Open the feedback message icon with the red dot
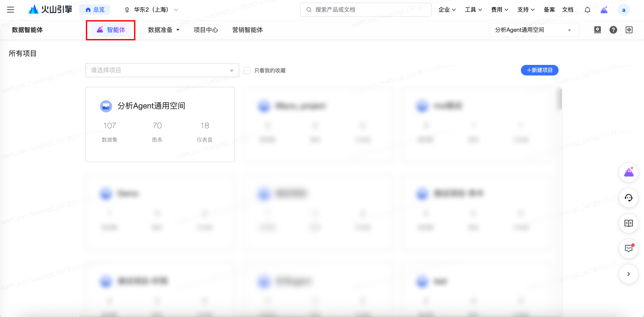 tap(628, 248)
